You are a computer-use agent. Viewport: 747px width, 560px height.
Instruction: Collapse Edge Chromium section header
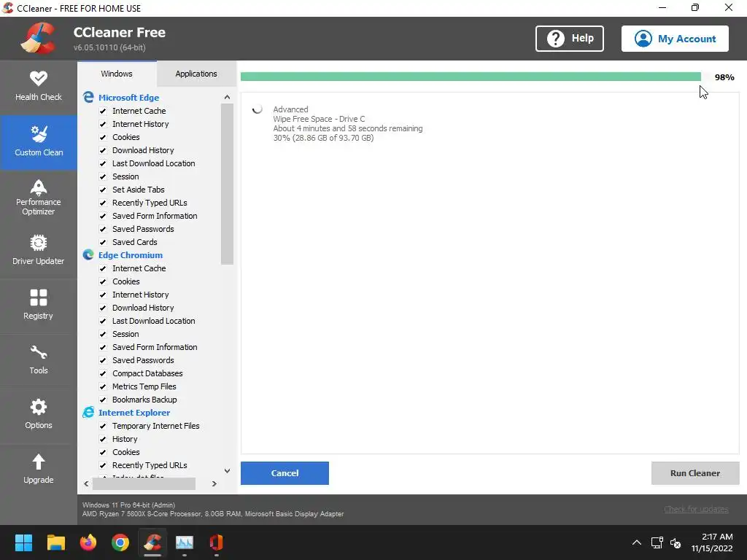130,254
